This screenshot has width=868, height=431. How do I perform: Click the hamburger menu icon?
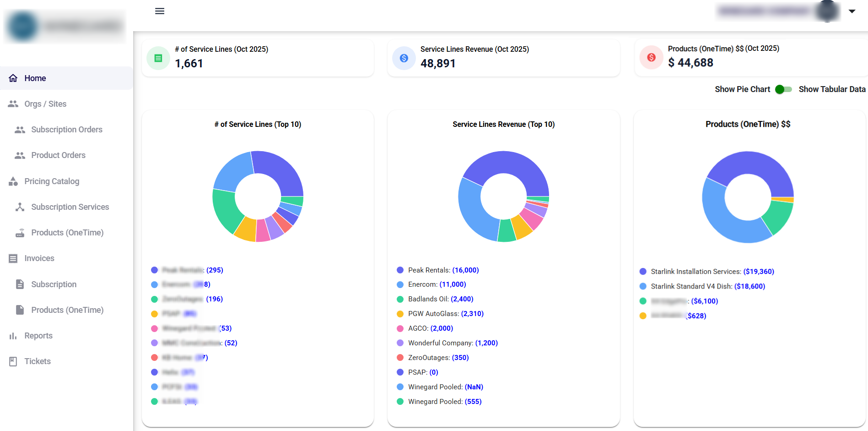tap(159, 11)
